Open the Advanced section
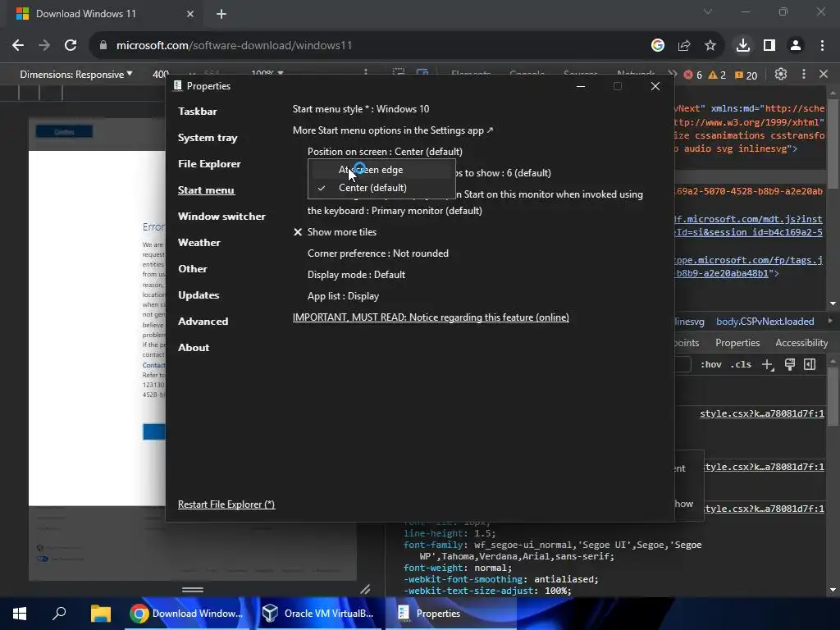Viewport: 840px width, 630px height. pos(203,322)
